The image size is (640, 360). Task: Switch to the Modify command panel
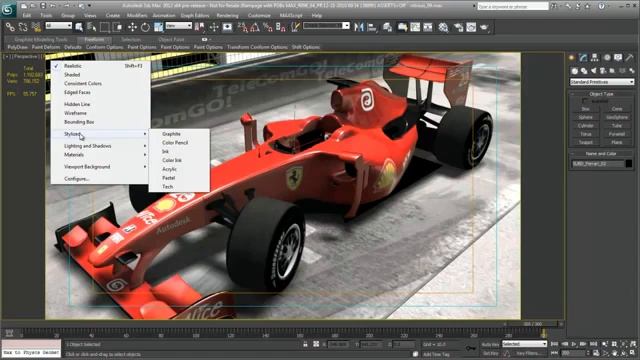click(583, 58)
